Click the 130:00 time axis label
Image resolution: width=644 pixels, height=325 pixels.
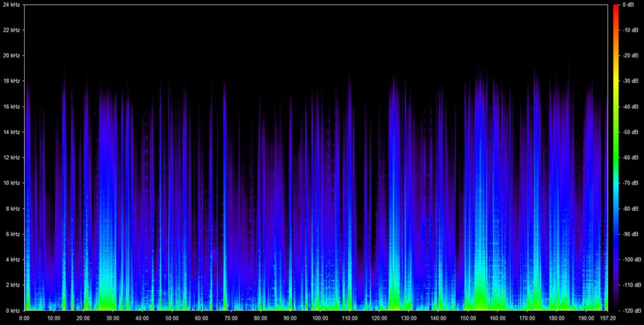point(408,318)
